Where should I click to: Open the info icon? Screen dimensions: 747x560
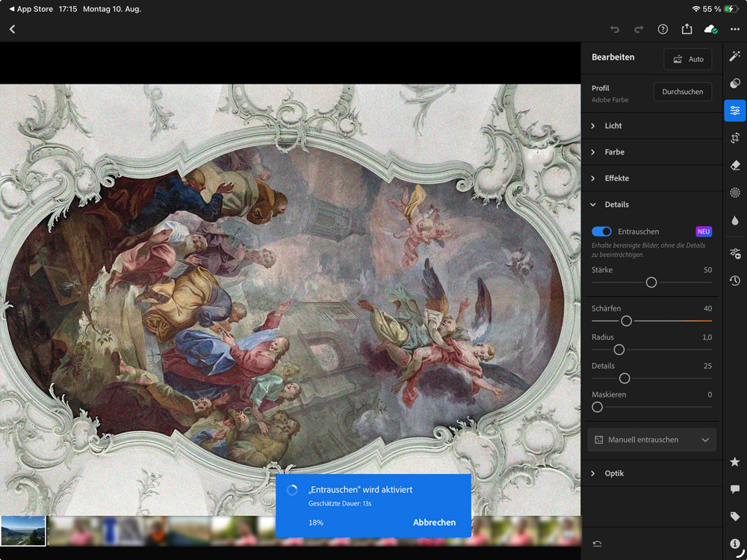[735, 544]
